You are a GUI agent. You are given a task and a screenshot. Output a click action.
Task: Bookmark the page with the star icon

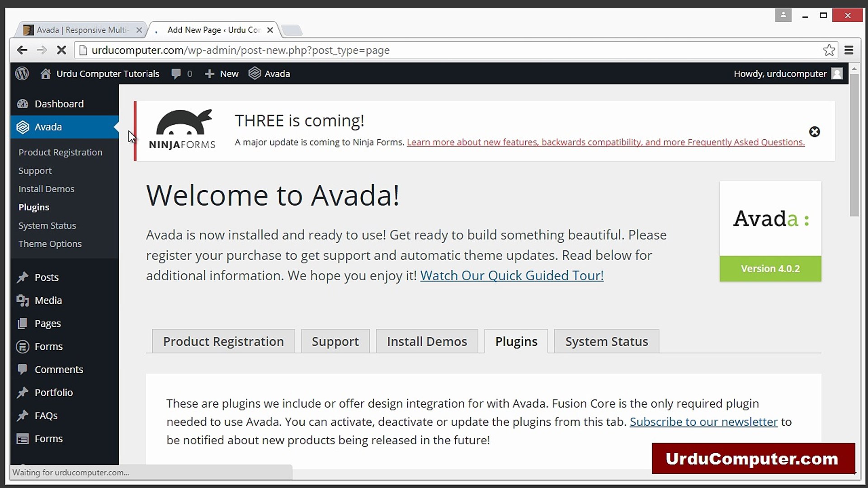click(x=829, y=50)
